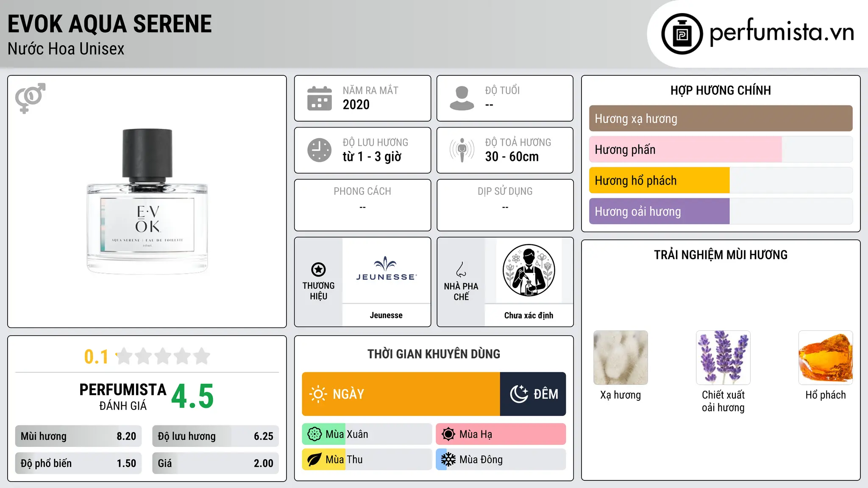Click the longevity value từ 1 - 3 giờ
This screenshot has width=868, height=488.
[372, 157]
